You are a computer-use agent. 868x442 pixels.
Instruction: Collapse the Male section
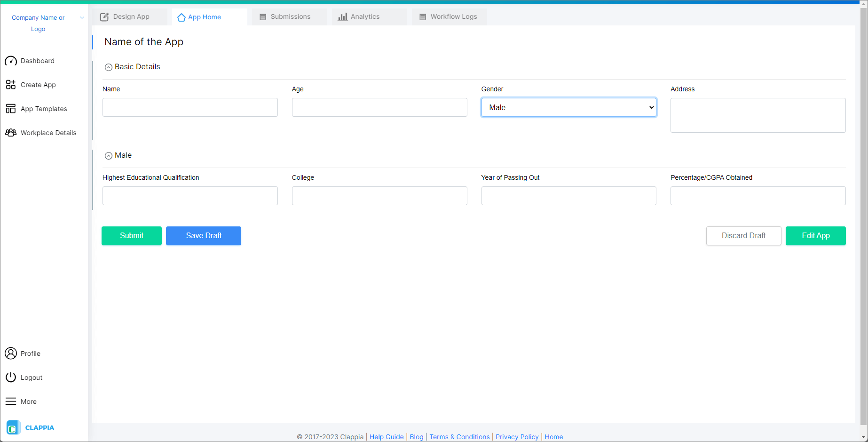109,155
